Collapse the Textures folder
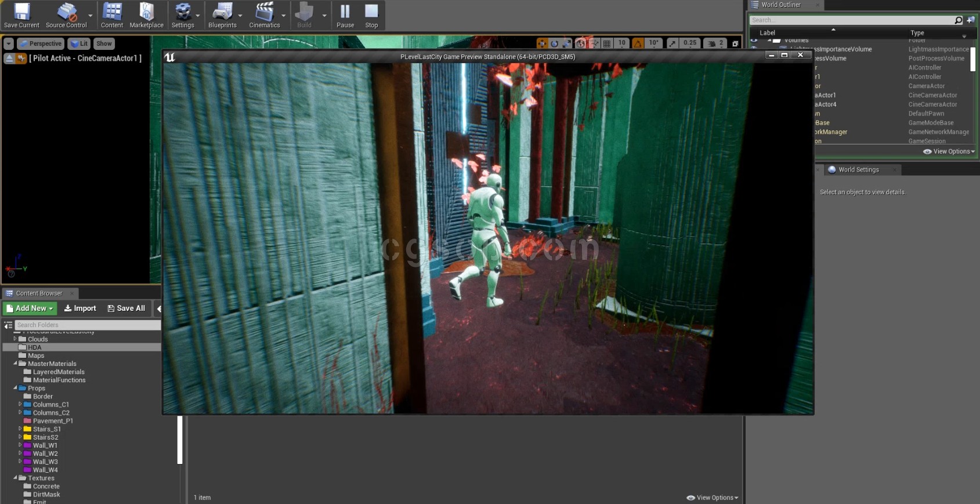 [15, 478]
